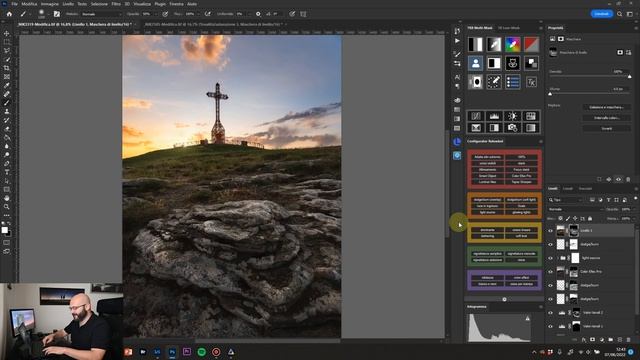The width and height of the screenshot is (640, 360).
Task: Click the foreground color swatch
Action: pyautogui.click(x=5, y=230)
